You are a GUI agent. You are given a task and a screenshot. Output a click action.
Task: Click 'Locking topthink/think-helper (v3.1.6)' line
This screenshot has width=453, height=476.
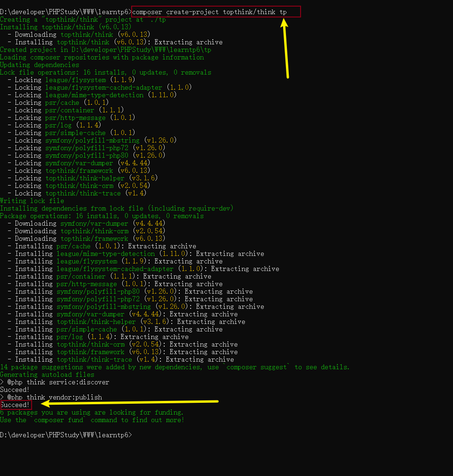83,178
